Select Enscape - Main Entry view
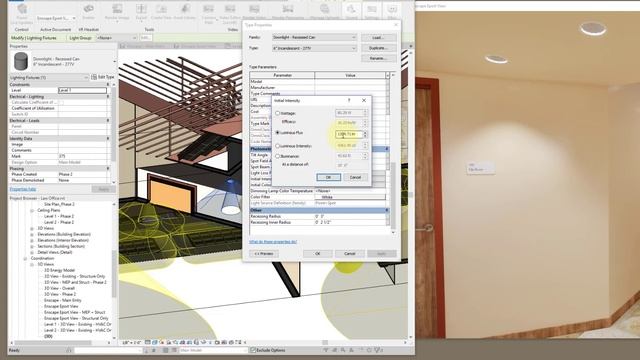 63,300
